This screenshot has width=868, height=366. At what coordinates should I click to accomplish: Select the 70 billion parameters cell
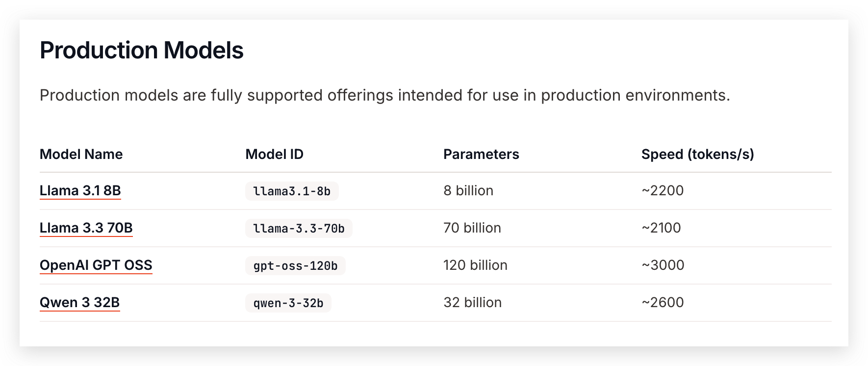click(x=472, y=228)
